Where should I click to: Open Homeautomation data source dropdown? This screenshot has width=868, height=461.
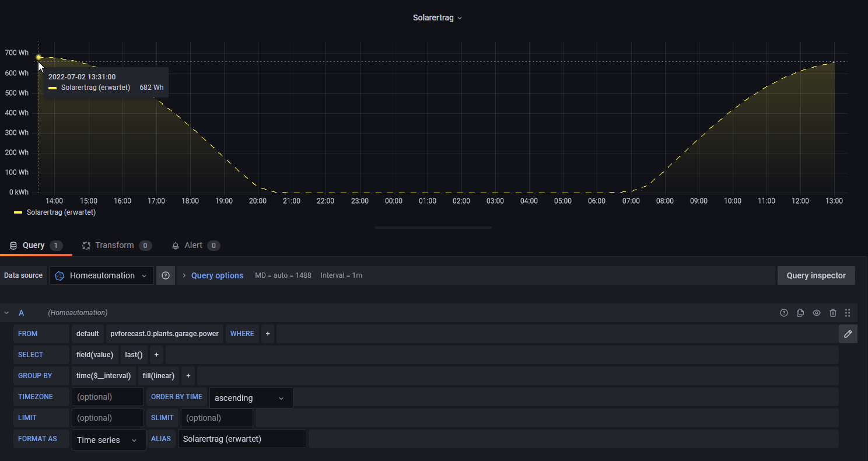point(102,275)
